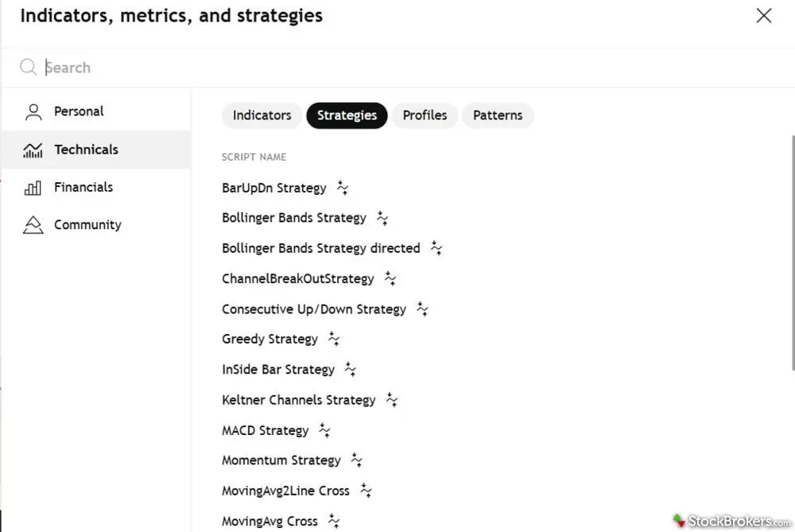Open the Profiles tab
This screenshot has width=795, height=532.
pyautogui.click(x=425, y=115)
